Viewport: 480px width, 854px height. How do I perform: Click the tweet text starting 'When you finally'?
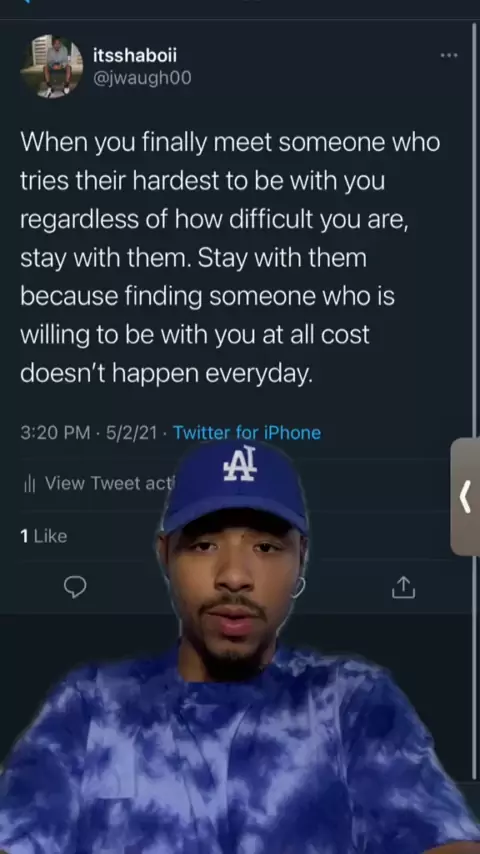tap(230, 258)
